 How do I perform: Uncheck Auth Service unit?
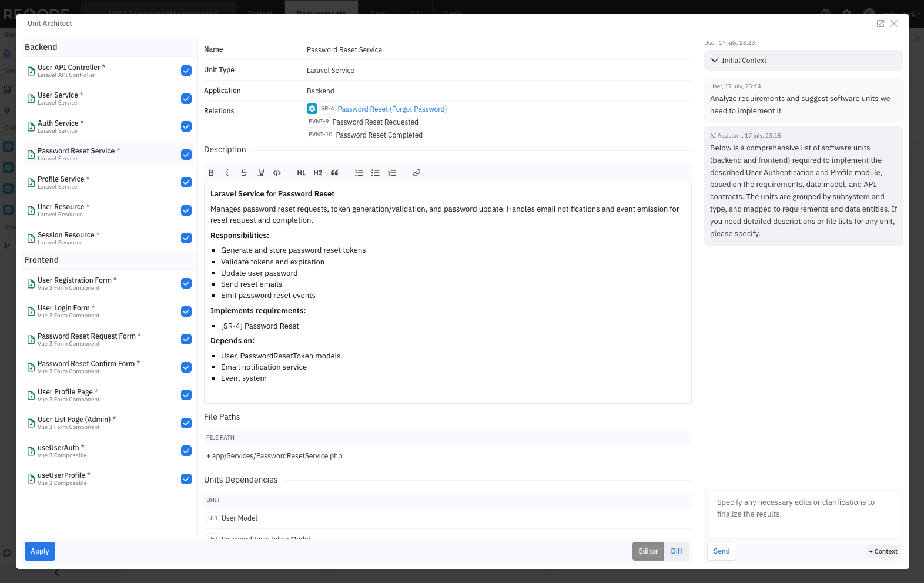click(x=186, y=126)
